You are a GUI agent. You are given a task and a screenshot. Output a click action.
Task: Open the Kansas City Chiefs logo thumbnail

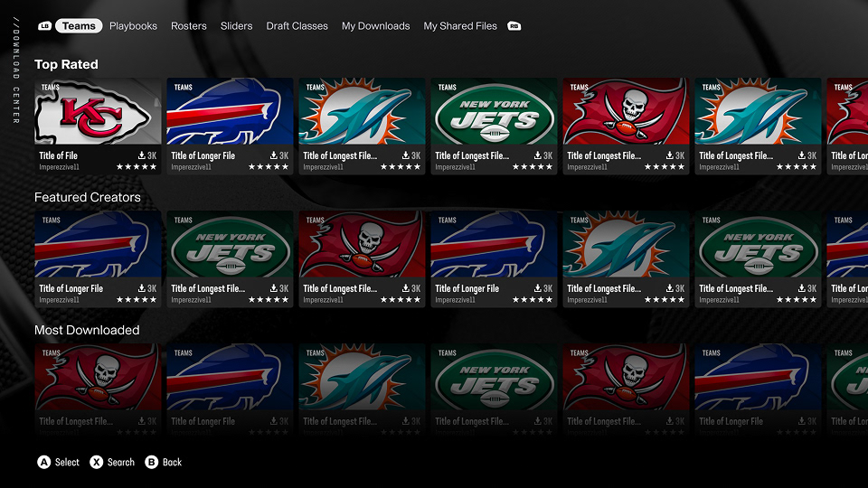(98, 111)
